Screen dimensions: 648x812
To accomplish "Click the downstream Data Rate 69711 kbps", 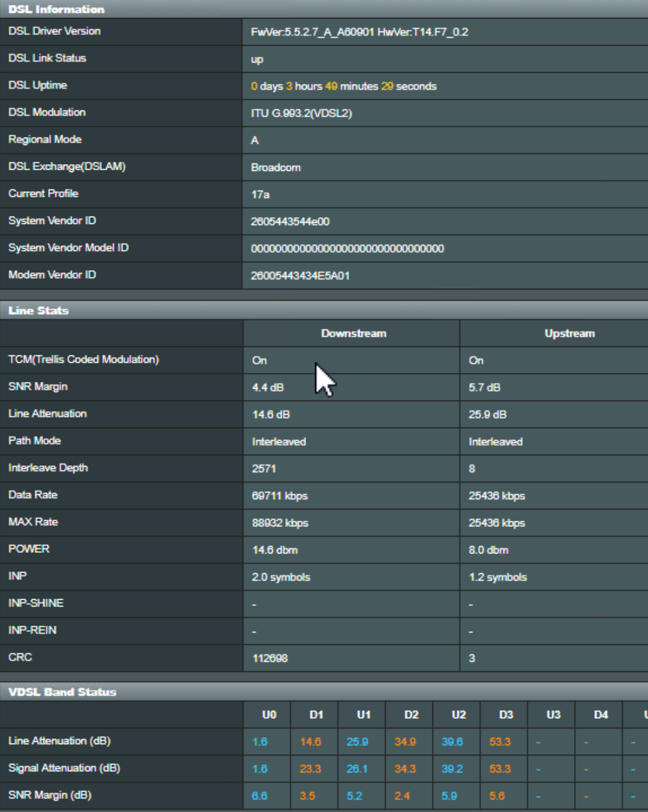I will [x=280, y=496].
